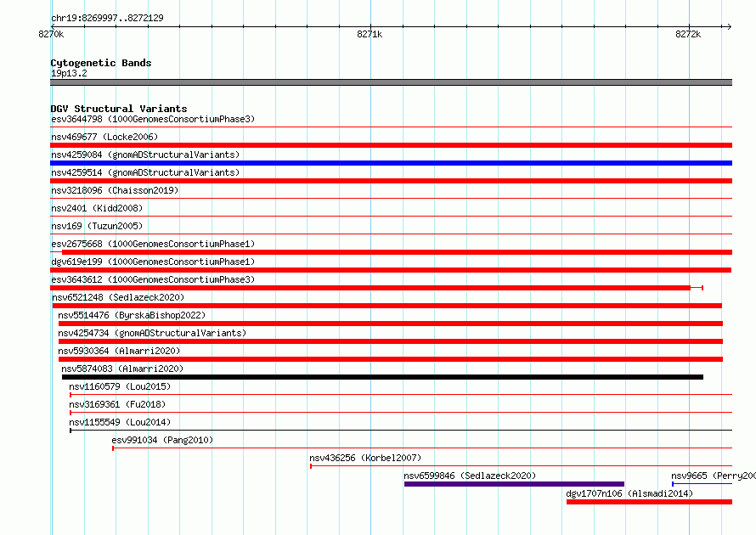This screenshot has width=756, height=535.
Task: Select the 19p13.2 band label
Action: coord(69,73)
